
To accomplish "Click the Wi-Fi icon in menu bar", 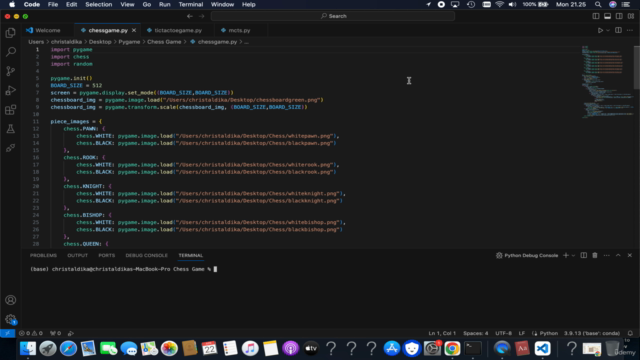I will 499,4.
